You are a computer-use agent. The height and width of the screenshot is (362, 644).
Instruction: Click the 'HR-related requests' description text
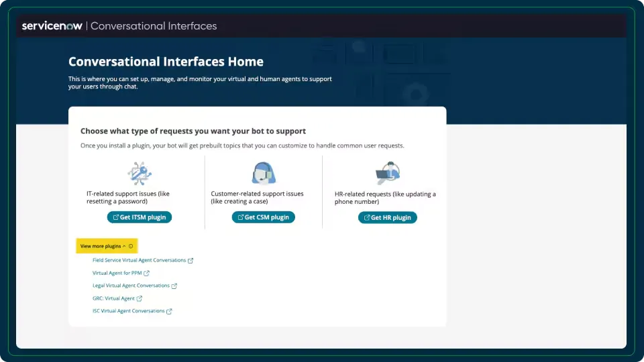click(x=385, y=198)
